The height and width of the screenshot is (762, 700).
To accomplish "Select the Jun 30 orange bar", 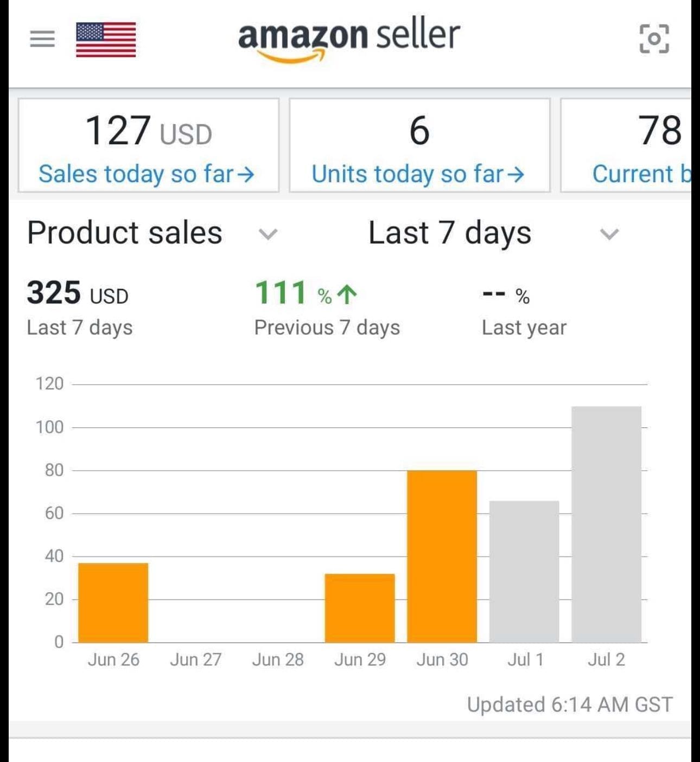I will click(x=442, y=556).
